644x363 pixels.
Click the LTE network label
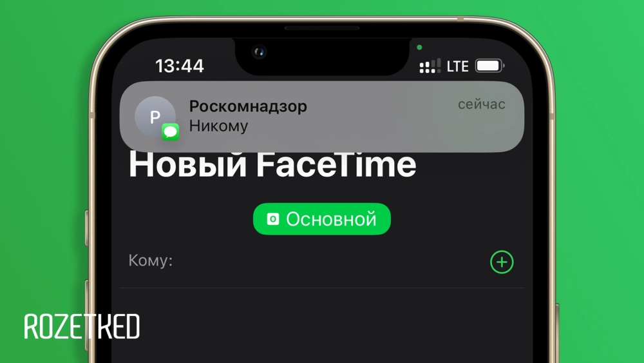pyautogui.click(x=457, y=66)
